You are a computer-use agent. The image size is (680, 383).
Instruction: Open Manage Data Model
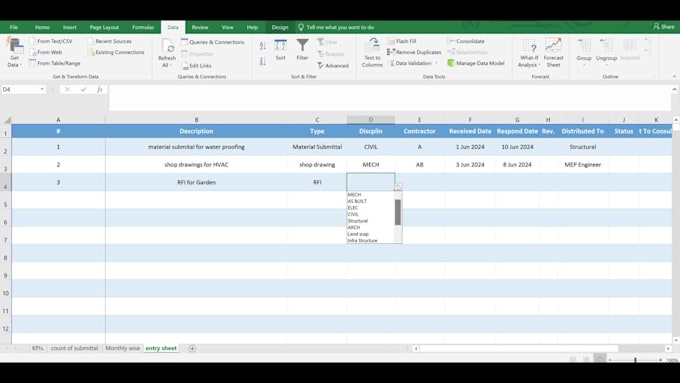(476, 63)
